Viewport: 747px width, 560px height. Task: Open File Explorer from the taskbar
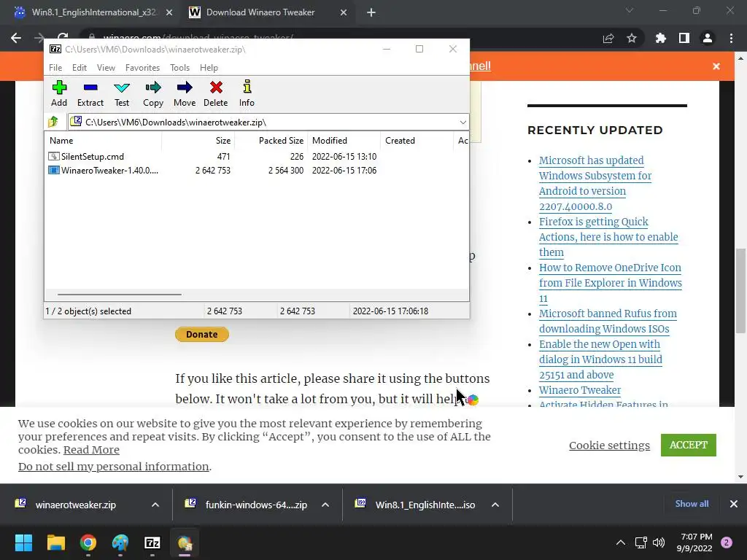[x=55, y=542]
